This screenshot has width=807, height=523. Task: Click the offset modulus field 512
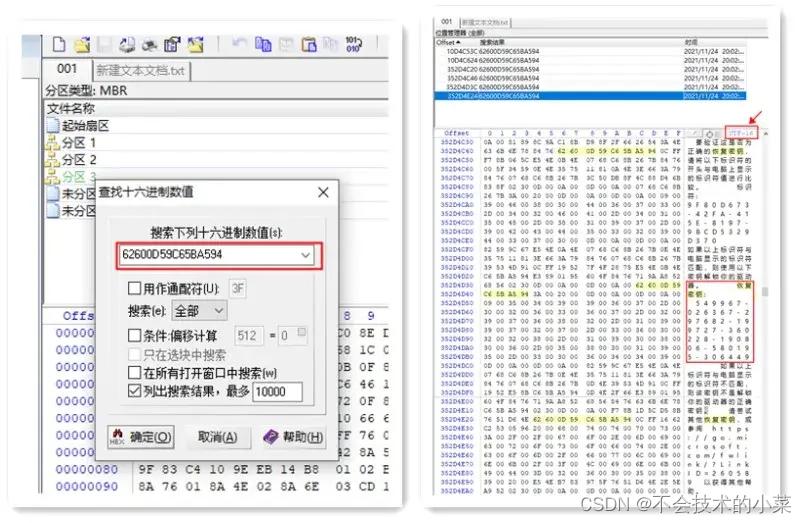[249, 336]
